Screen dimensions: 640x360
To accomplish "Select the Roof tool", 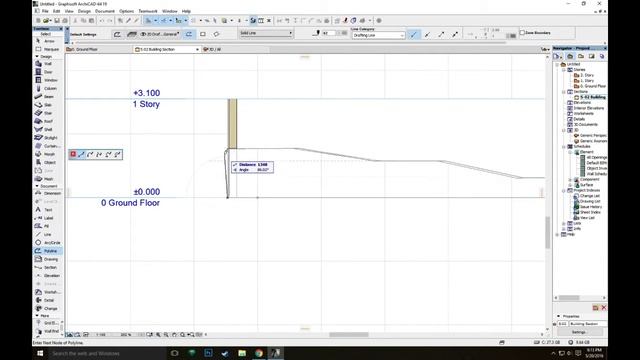I will tap(48, 121).
